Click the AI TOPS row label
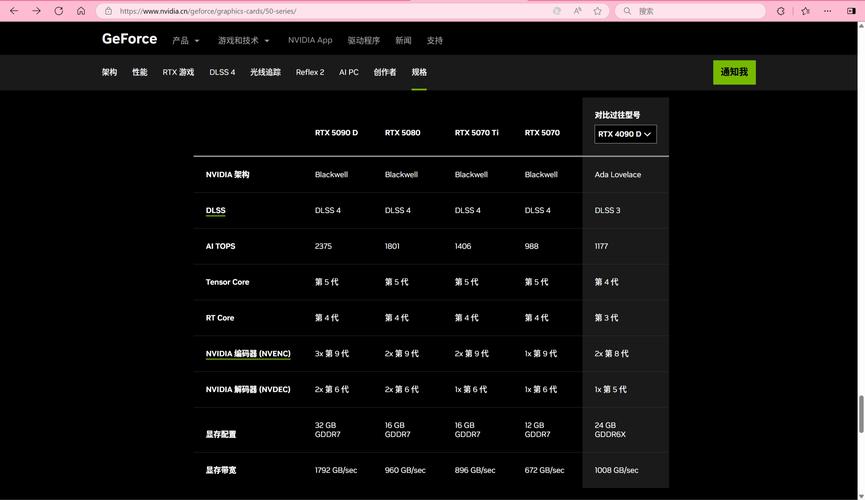Viewport: 865px width, 500px height. (x=221, y=246)
